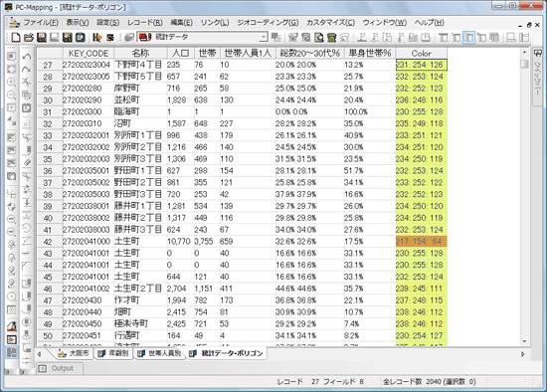Click the cell 臨海町
The image size is (547, 392).
click(x=140, y=112)
